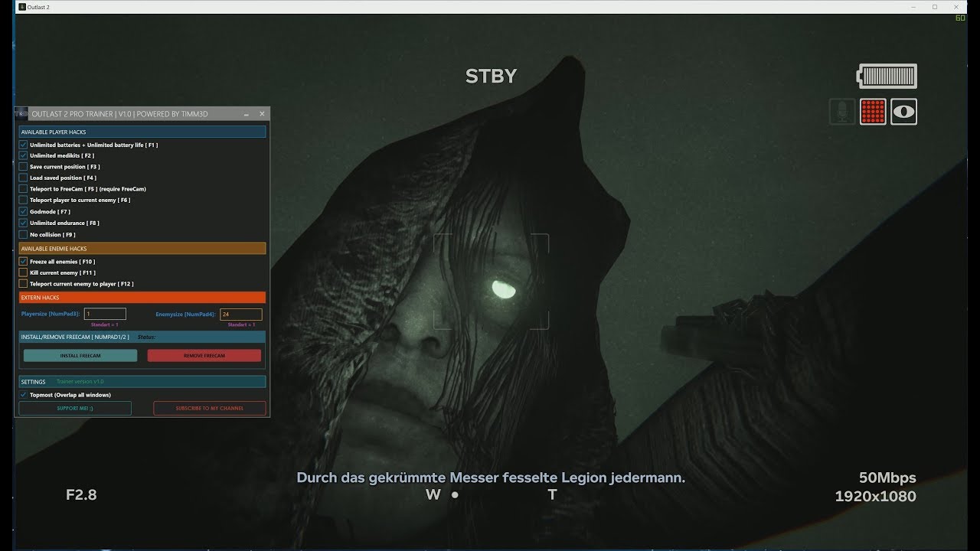Screen dimensions: 980x551
Task: Toggle Topmost (Overlap all windows)
Action: pos(23,395)
